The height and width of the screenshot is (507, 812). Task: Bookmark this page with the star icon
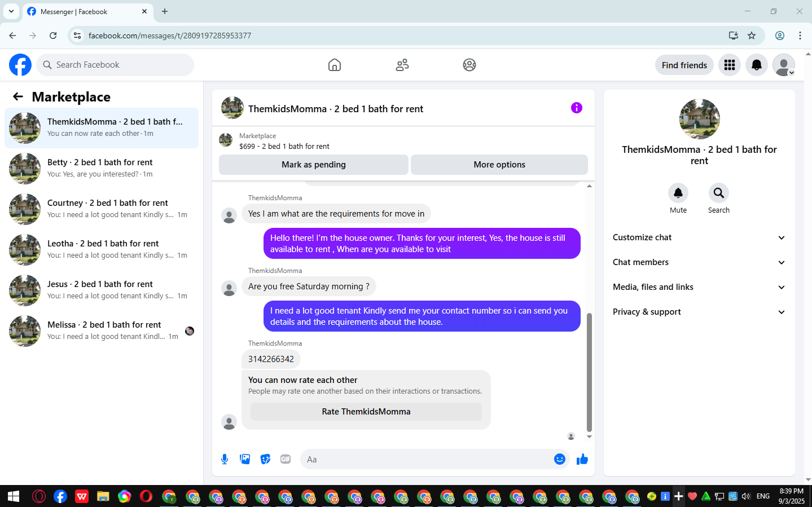click(x=752, y=36)
